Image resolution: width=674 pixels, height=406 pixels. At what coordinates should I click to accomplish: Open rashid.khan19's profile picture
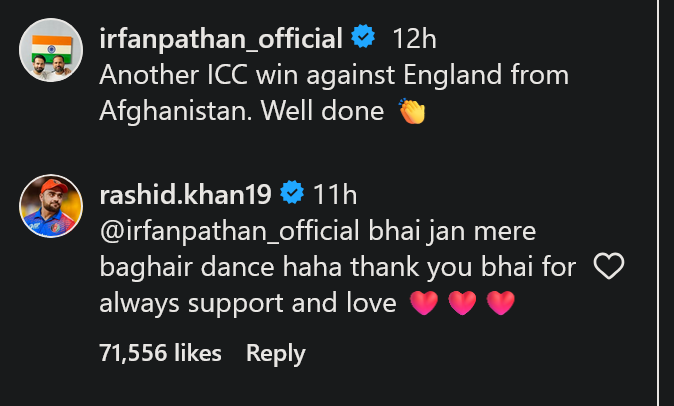tap(50, 205)
